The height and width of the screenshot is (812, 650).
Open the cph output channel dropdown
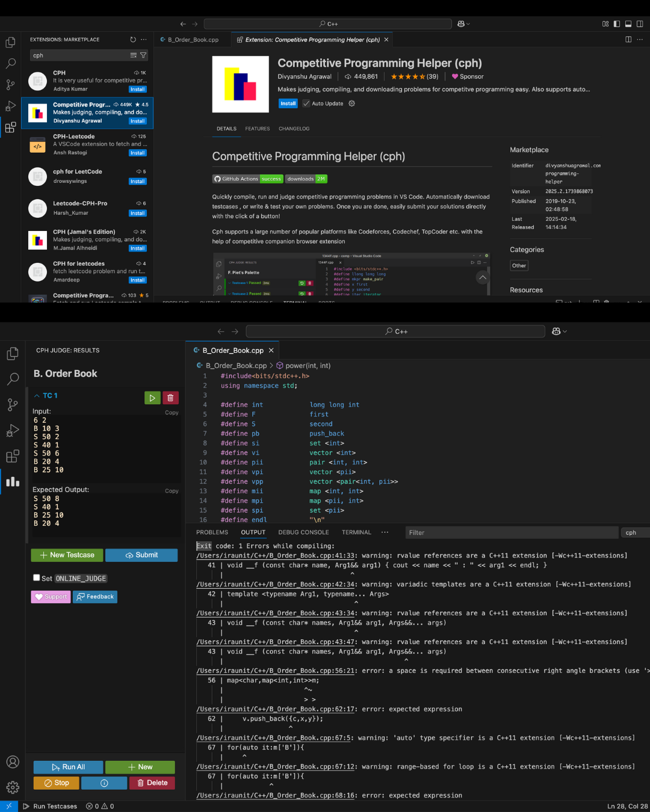click(636, 532)
